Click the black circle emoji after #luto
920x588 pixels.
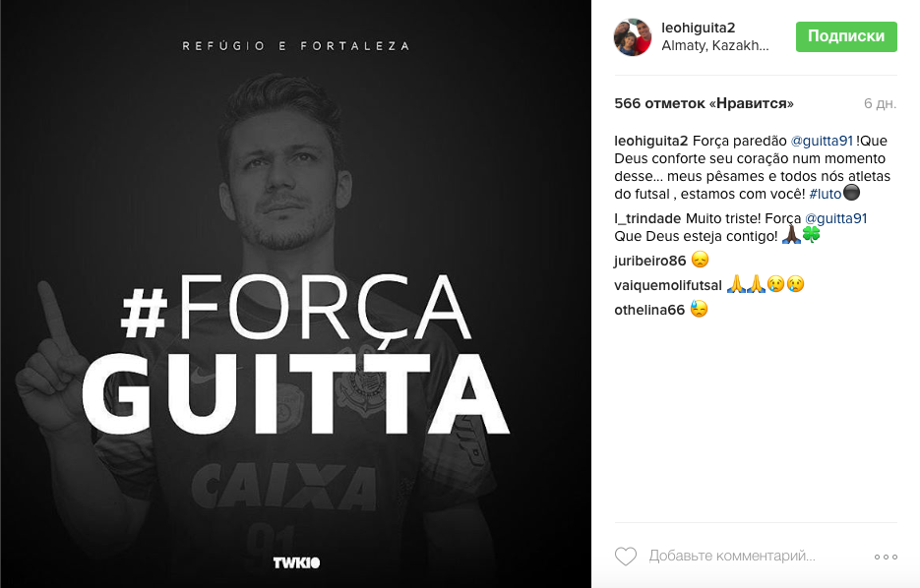(x=851, y=193)
